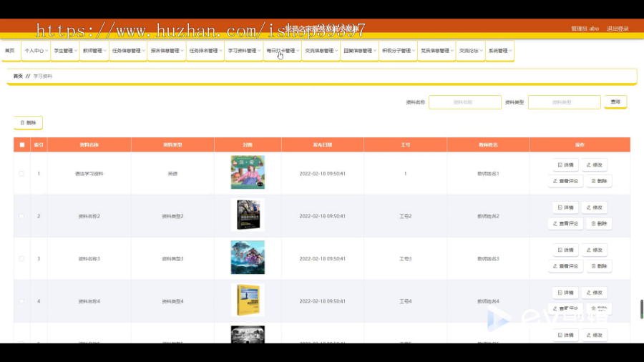Open the 党员信息管理 menu

437,51
